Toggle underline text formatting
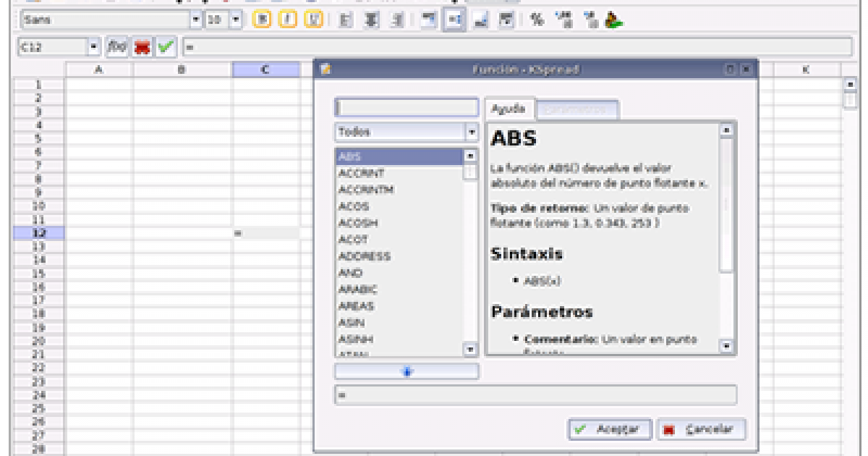 click(312, 21)
